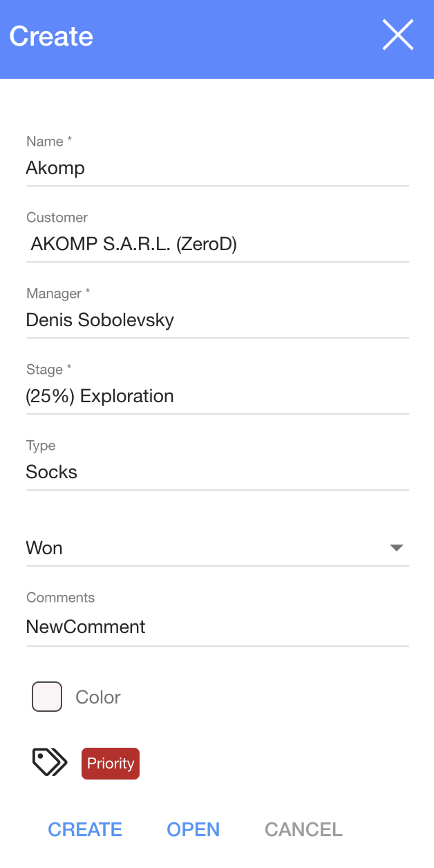Viewport: 434px width, 868px height.
Task: Open the color picker swatch
Action: click(47, 697)
